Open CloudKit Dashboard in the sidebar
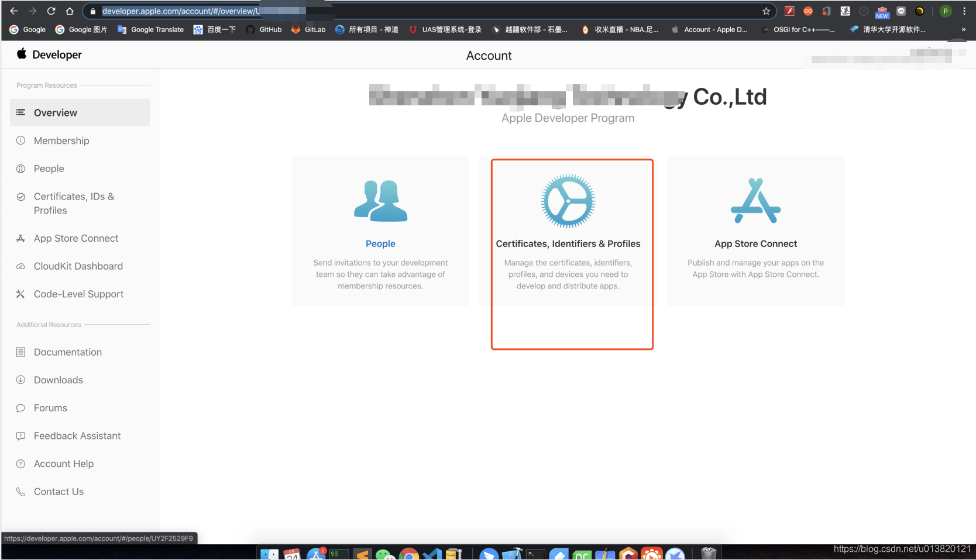 point(80,266)
